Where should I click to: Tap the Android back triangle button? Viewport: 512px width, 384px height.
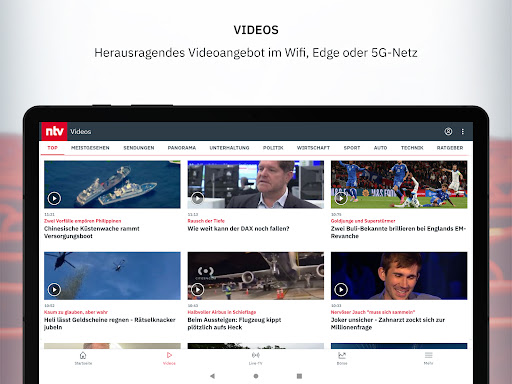[x=212, y=376]
